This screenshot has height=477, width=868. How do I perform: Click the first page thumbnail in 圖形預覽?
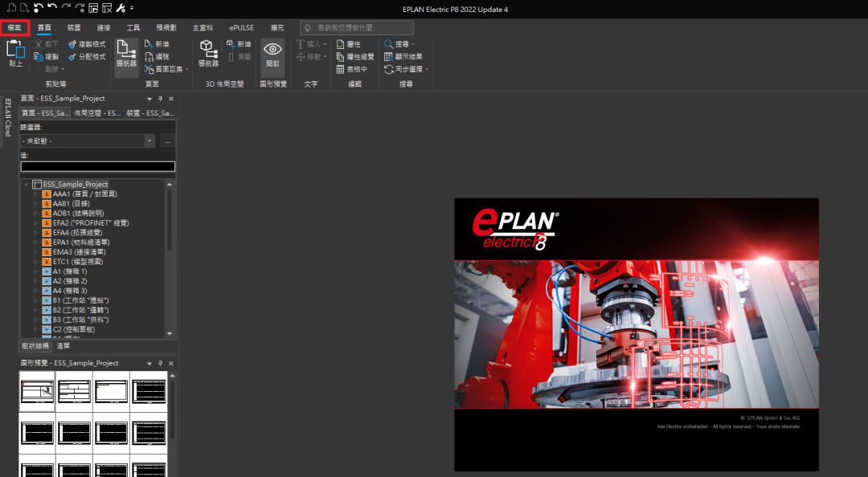37,391
